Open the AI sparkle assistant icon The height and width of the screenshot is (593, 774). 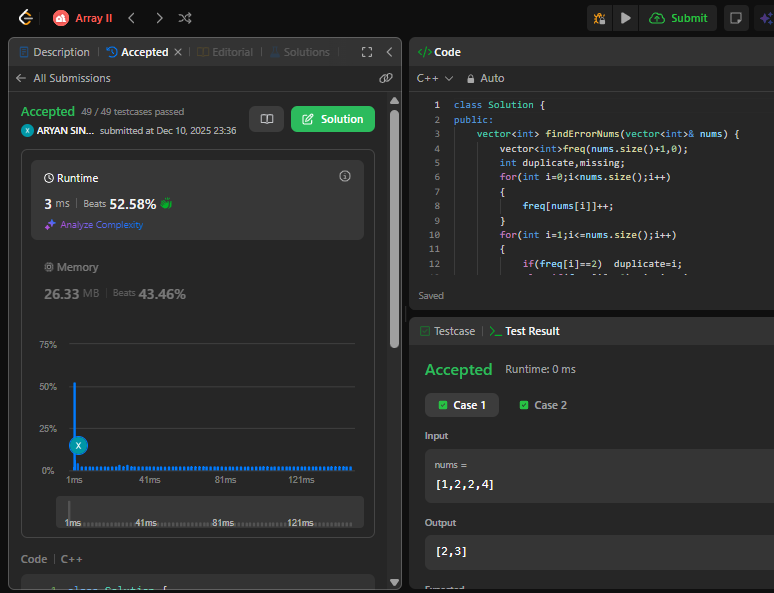(x=765, y=18)
